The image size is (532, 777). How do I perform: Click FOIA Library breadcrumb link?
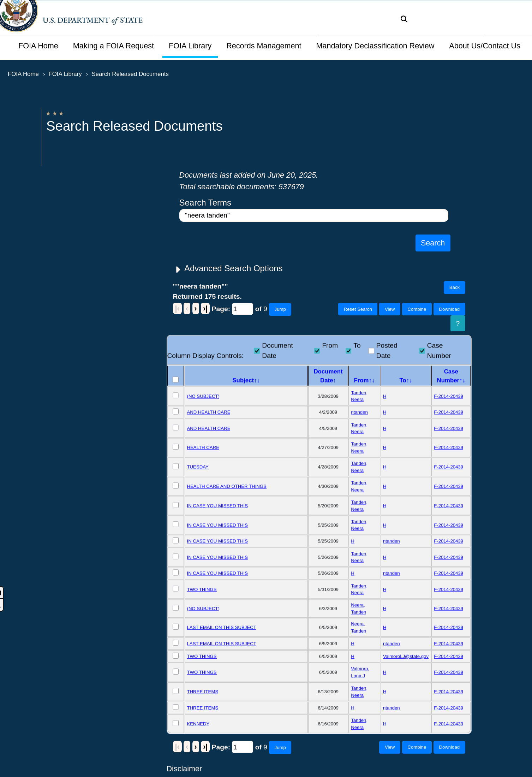pyautogui.click(x=65, y=74)
